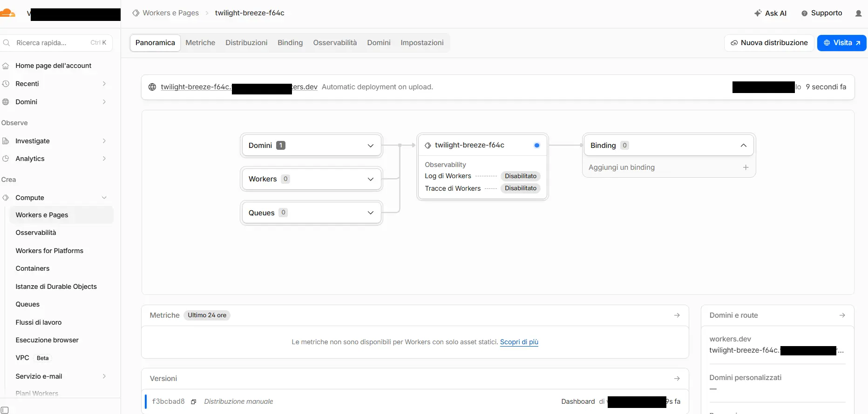Switch to the Distribuzioni tab

click(x=246, y=43)
